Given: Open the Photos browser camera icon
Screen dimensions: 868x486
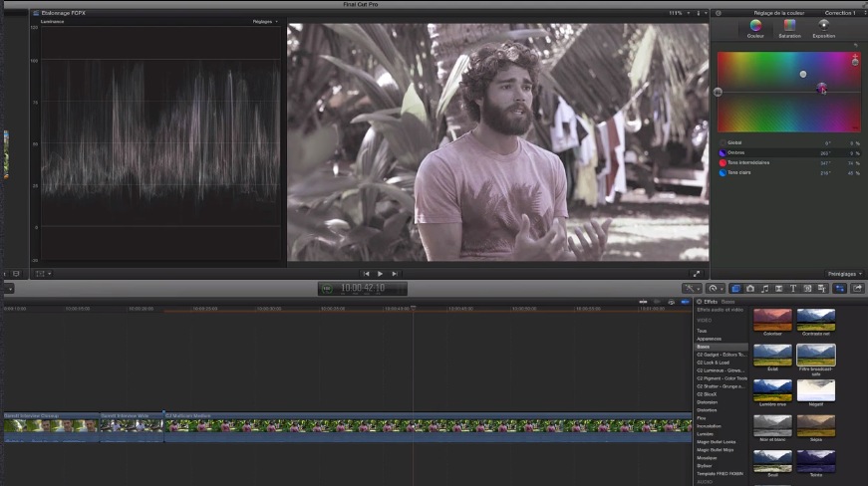Looking at the screenshot, I should point(750,288).
